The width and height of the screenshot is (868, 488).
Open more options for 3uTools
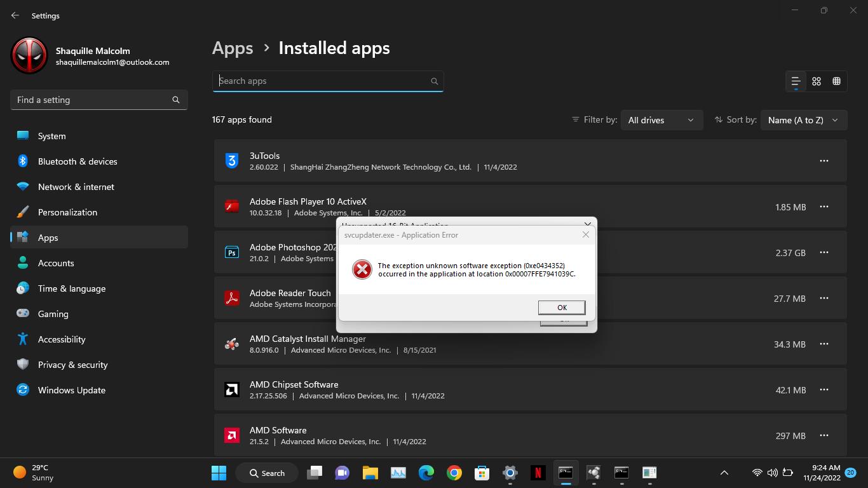(x=824, y=161)
